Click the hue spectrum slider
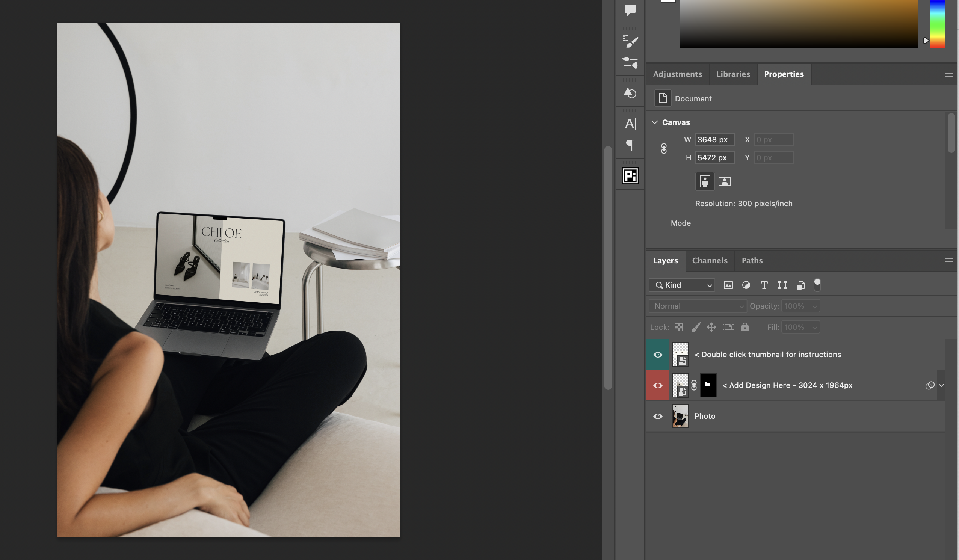 coord(937,24)
